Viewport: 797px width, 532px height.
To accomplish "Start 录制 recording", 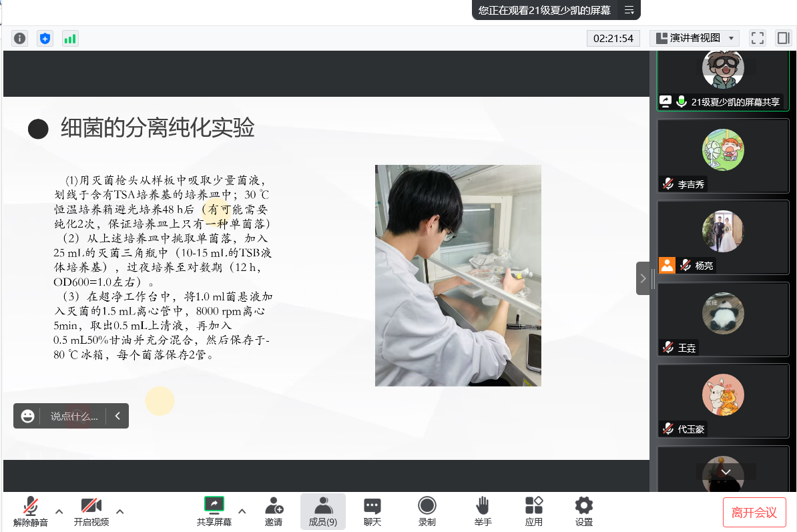I will point(427,512).
